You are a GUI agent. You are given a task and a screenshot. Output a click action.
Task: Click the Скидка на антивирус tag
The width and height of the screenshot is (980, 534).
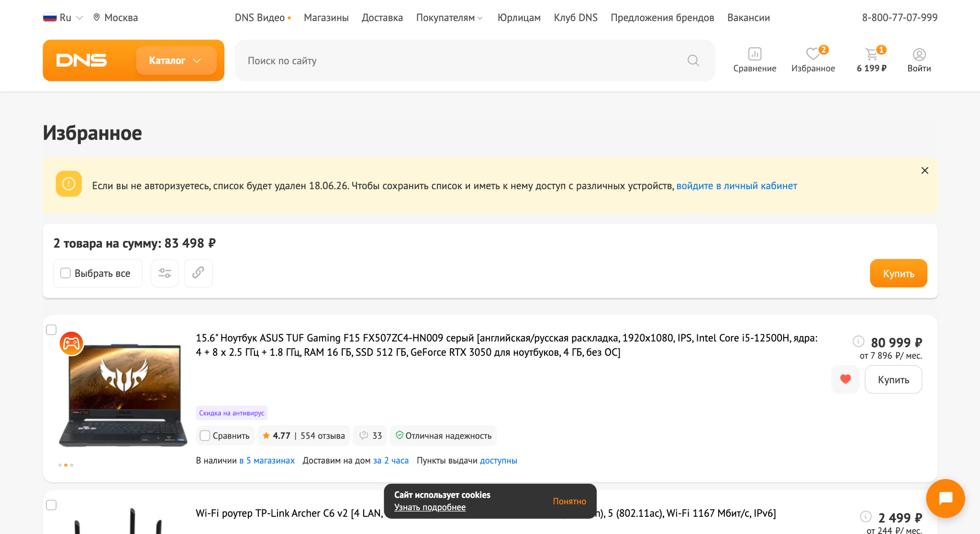pyautogui.click(x=232, y=413)
